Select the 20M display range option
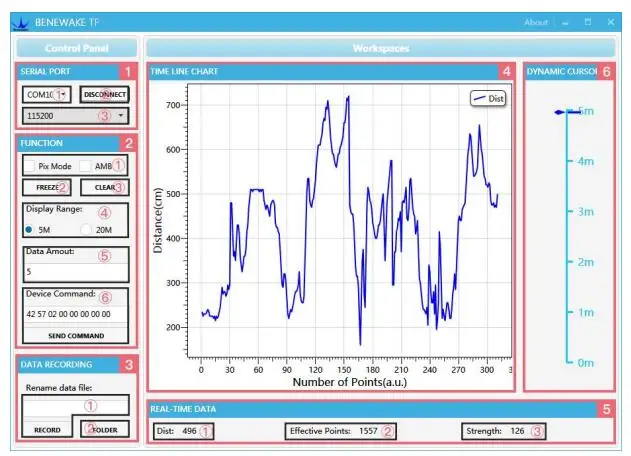 (x=86, y=229)
